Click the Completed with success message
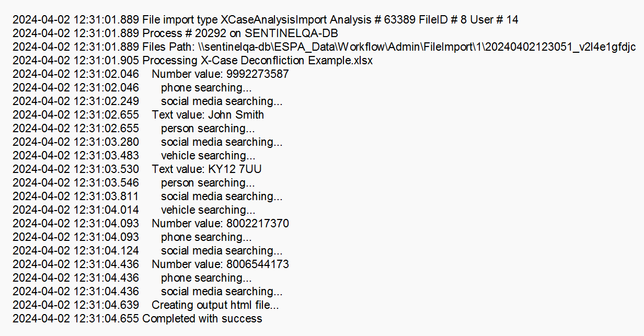Viewport: 644px width, 336px height. (202, 319)
